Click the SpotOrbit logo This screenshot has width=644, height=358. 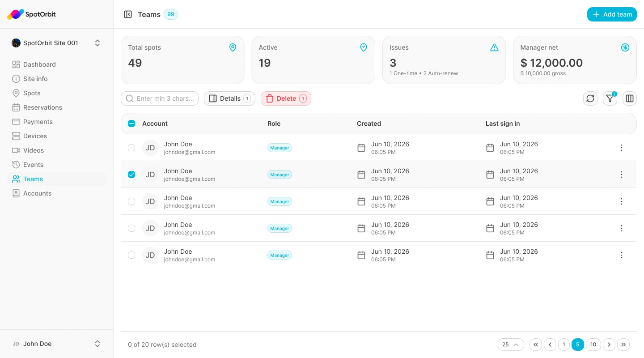pos(32,14)
